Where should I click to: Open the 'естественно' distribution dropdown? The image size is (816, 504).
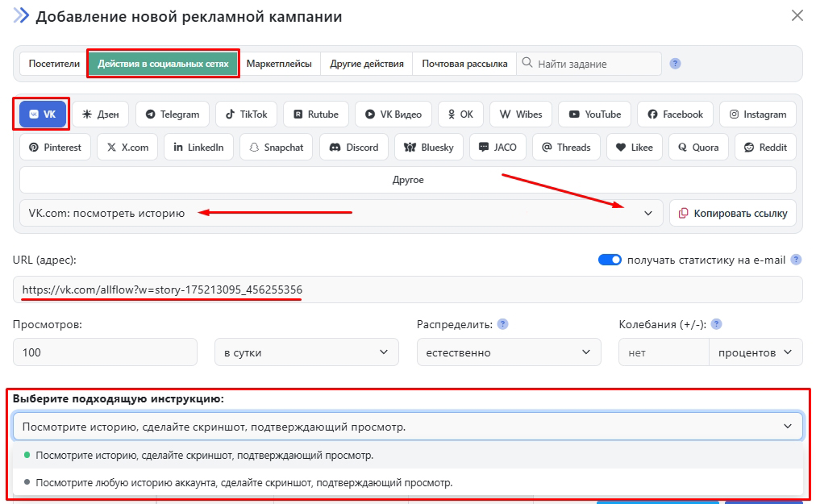[508, 352]
